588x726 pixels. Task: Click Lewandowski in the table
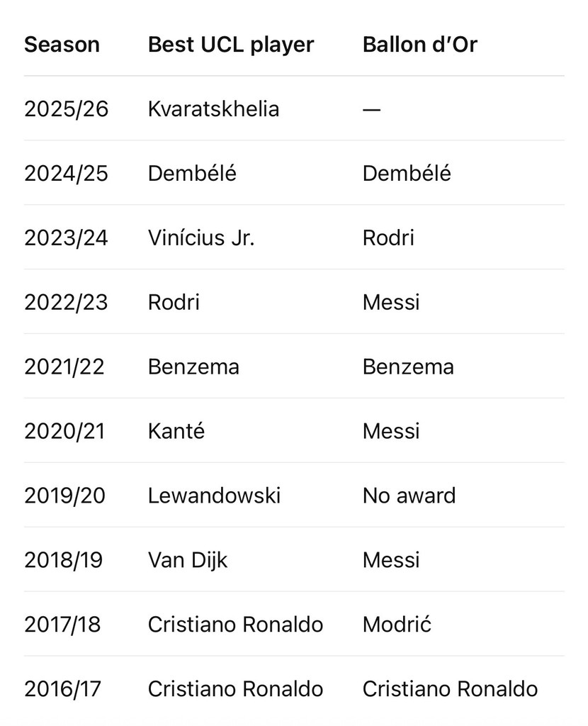point(214,496)
